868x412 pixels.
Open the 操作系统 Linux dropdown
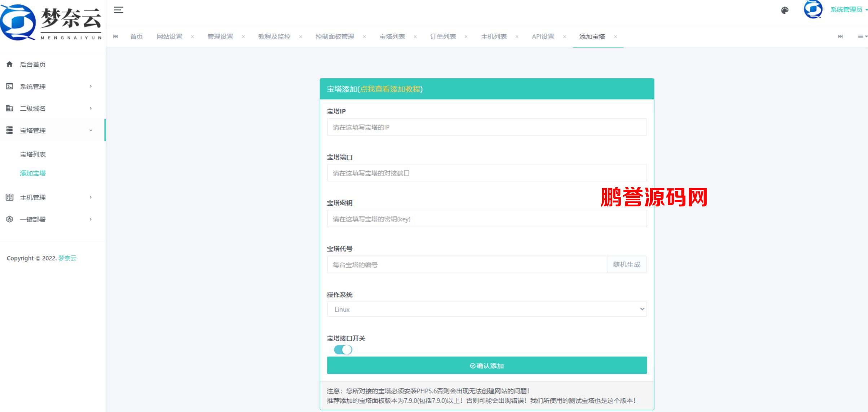[487, 309]
